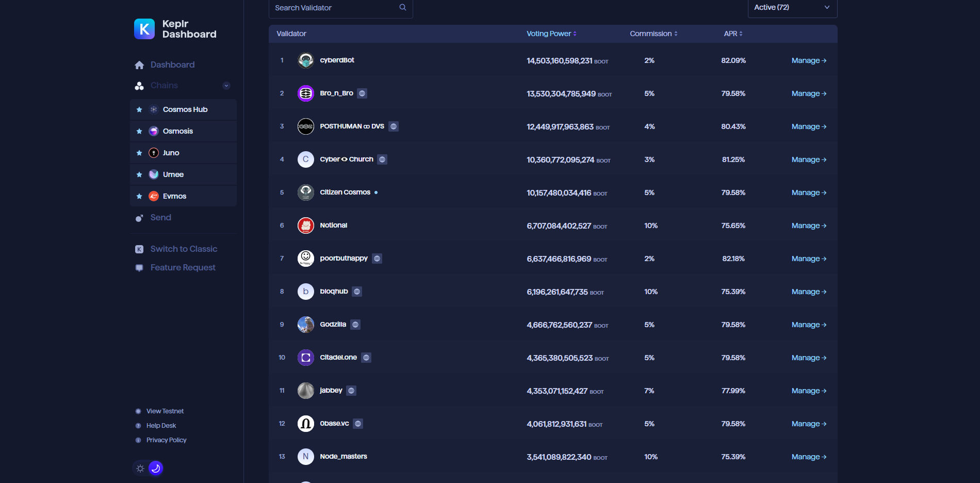Manage bloqhub validator

(x=809, y=292)
